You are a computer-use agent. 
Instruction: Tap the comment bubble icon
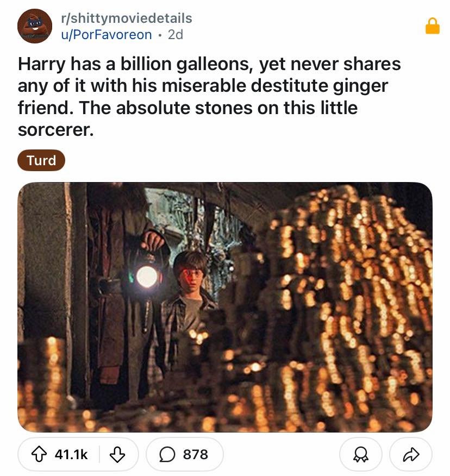168,454
